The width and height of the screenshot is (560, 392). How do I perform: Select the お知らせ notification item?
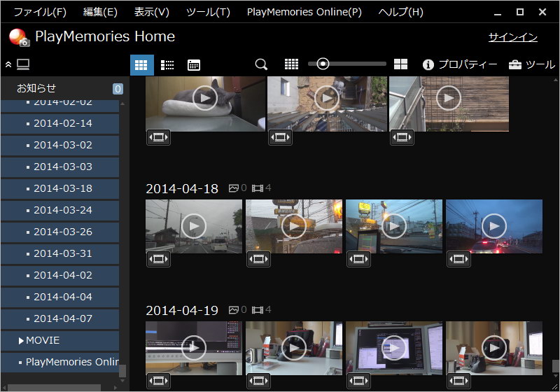coord(36,88)
